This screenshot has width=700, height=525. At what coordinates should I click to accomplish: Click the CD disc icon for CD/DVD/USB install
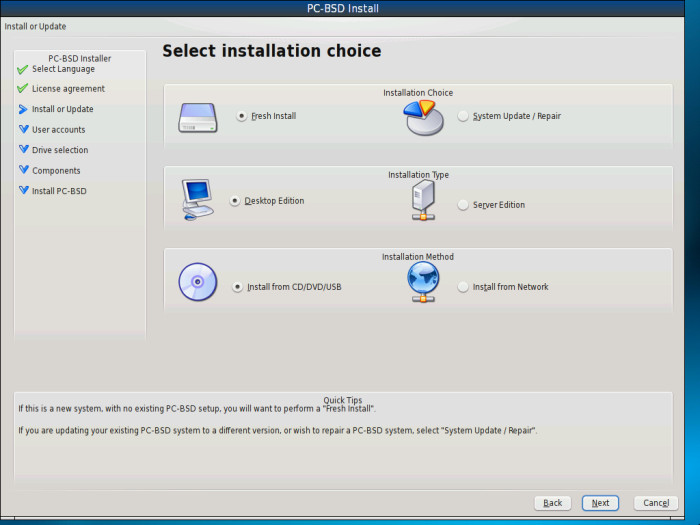coord(198,282)
